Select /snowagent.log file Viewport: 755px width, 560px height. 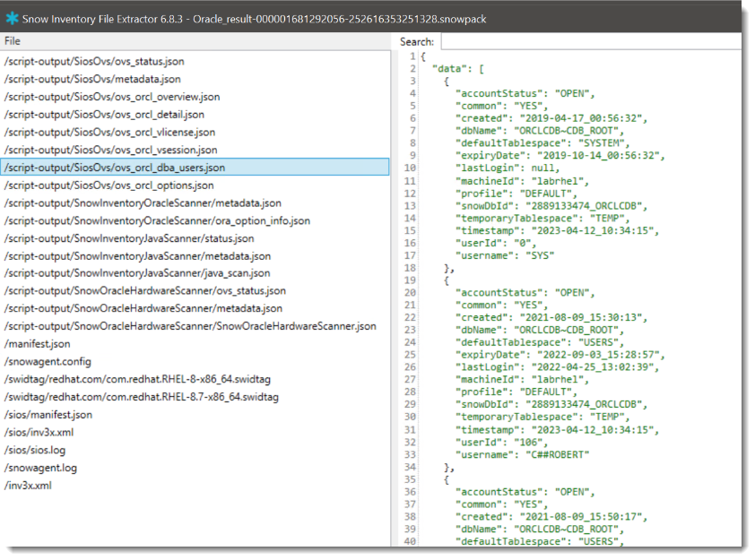[40, 468]
